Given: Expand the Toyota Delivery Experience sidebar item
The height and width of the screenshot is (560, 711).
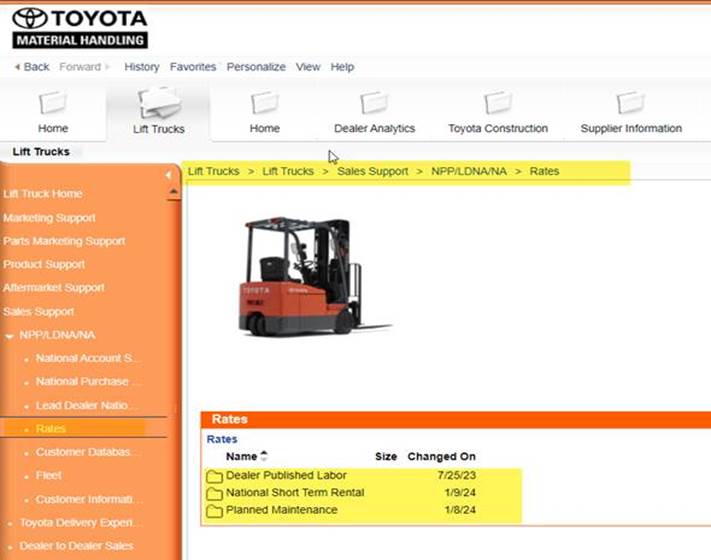Looking at the screenshot, I should click(9, 523).
